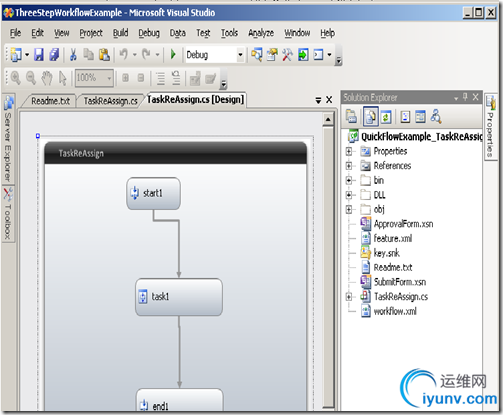Image resolution: width=503 pixels, height=415 pixels.
Task: Toggle Show All Files in Solution Explorer
Action: pos(370,117)
